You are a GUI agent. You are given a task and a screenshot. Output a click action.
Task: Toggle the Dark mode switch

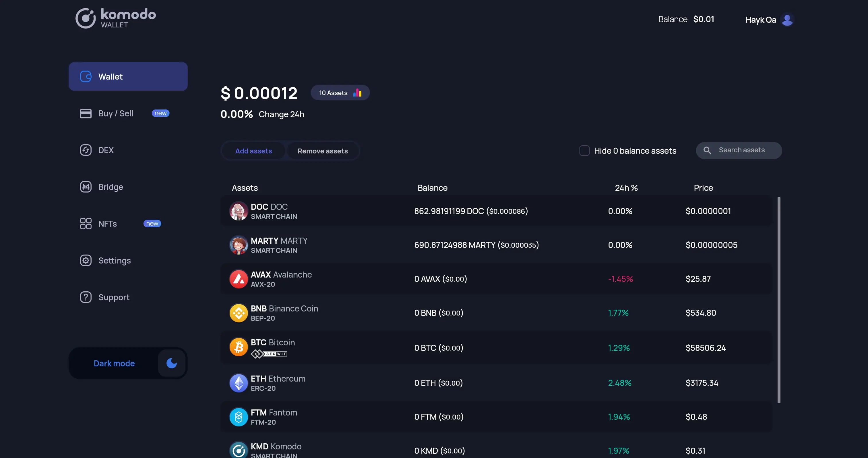click(x=171, y=363)
